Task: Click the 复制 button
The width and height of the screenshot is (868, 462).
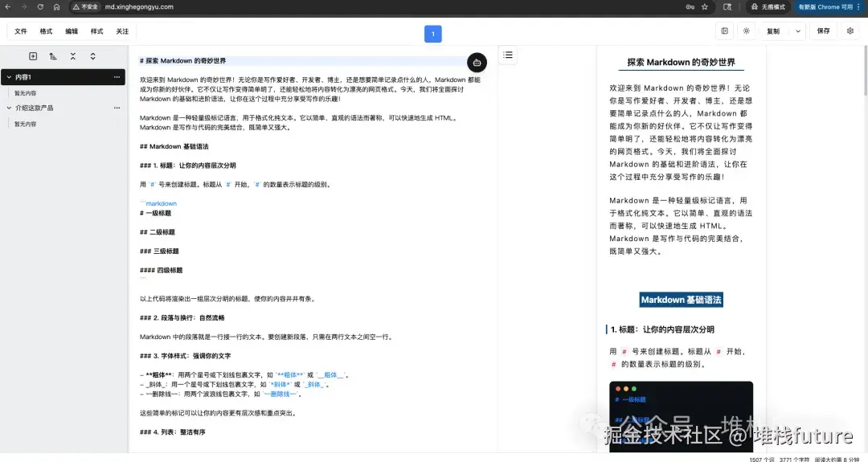Action: tap(773, 31)
